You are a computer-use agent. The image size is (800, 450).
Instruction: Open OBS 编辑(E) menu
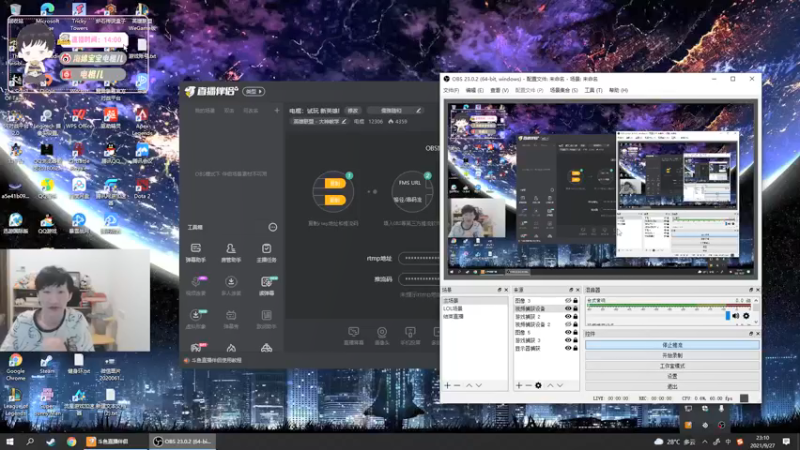[x=474, y=90]
